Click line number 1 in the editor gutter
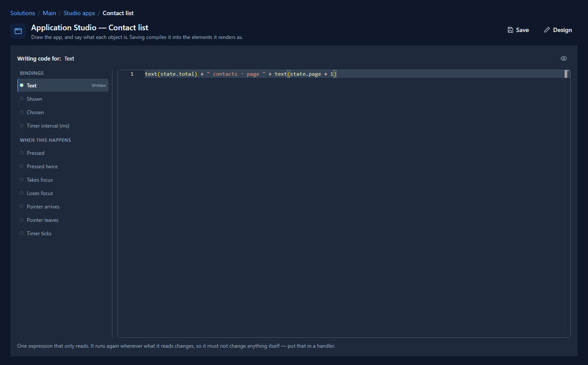Viewport: 588px width, 365px height. (x=132, y=74)
